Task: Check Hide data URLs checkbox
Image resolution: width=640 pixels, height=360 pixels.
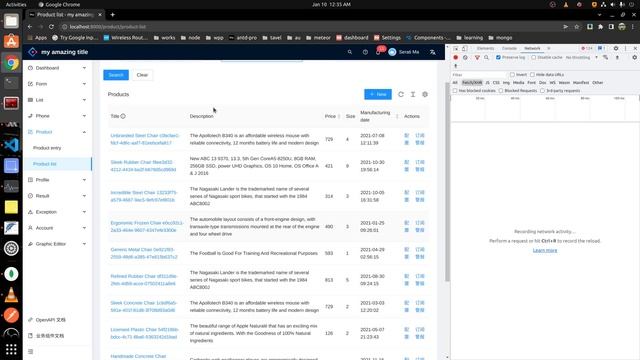Action: click(x=532, y=75)
